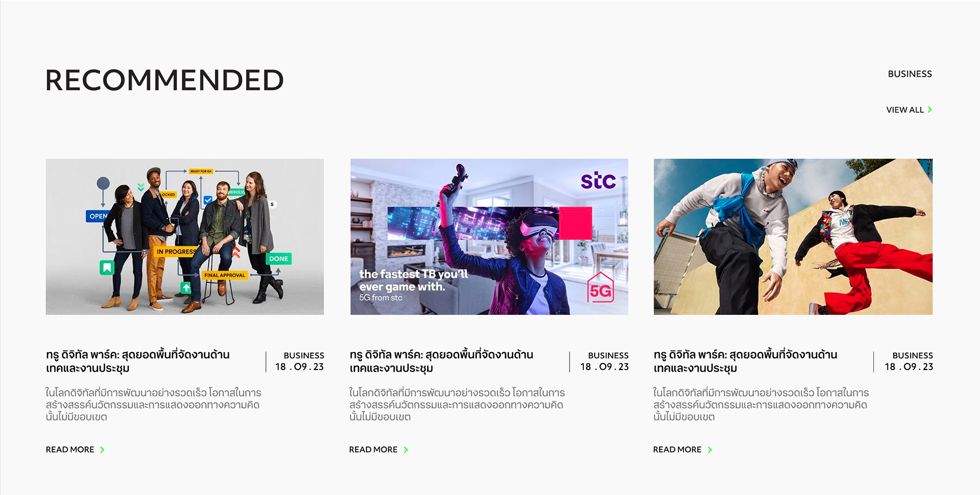
Task: Open the team workflow article thumbnail
Action: click(185, 237)
